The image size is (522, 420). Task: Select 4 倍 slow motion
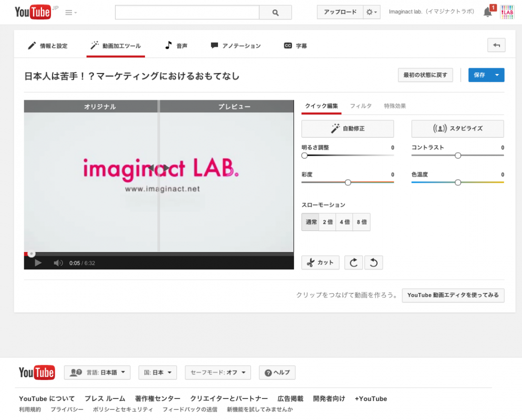click(x=344, y=222)
